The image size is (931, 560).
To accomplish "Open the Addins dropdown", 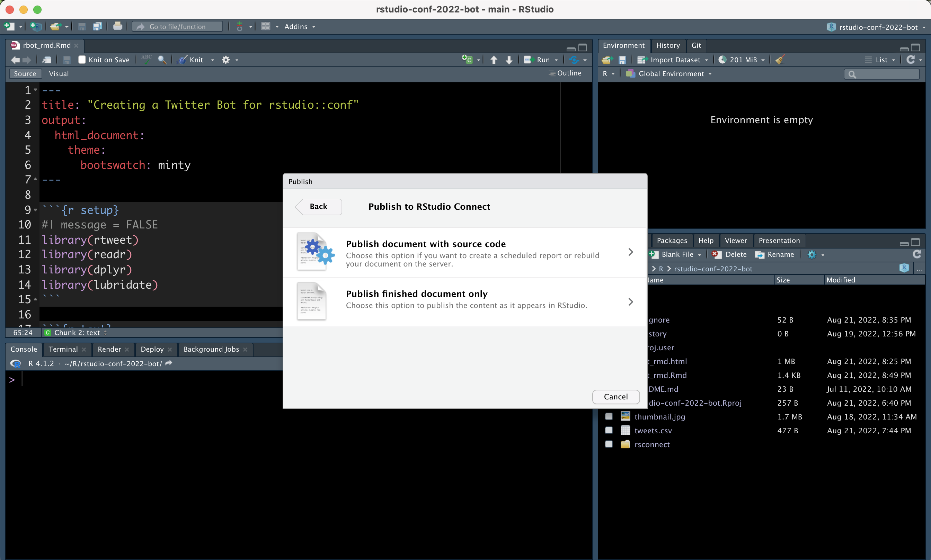I will point(300,26).
